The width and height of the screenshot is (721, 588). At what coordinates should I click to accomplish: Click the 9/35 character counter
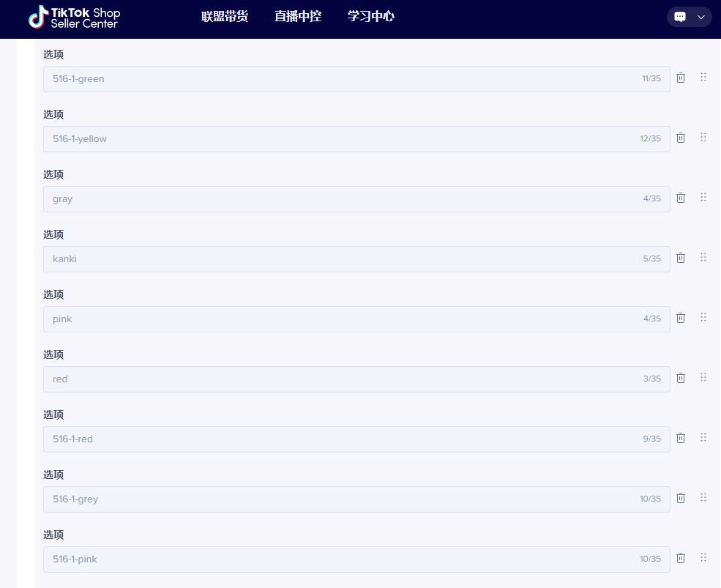(652, 439)
